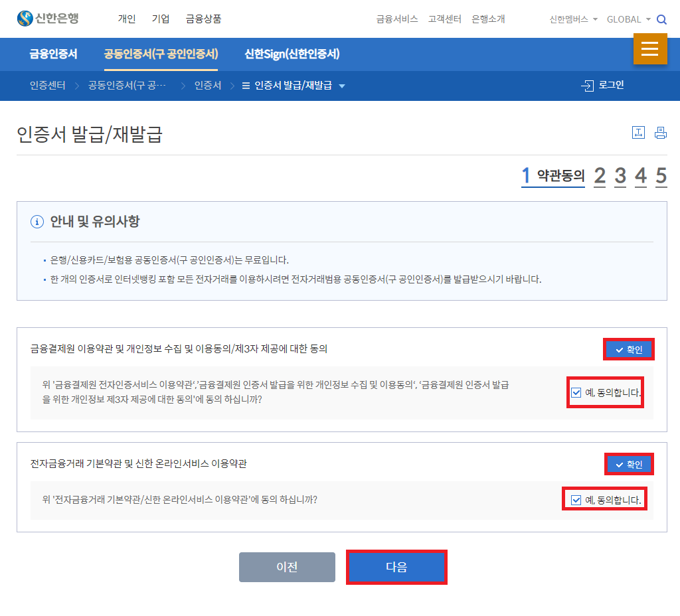Click the print icon near page title

[660, 132]
